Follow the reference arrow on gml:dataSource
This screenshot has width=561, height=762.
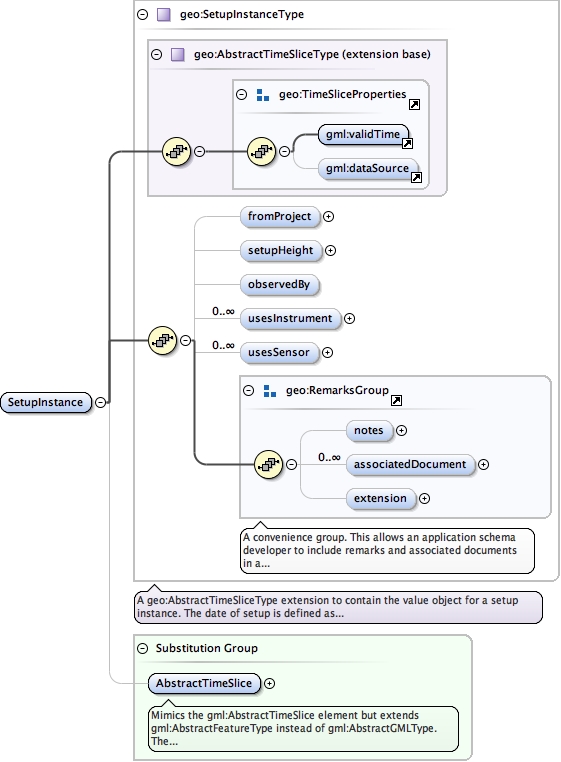click(x=417, y=177)
